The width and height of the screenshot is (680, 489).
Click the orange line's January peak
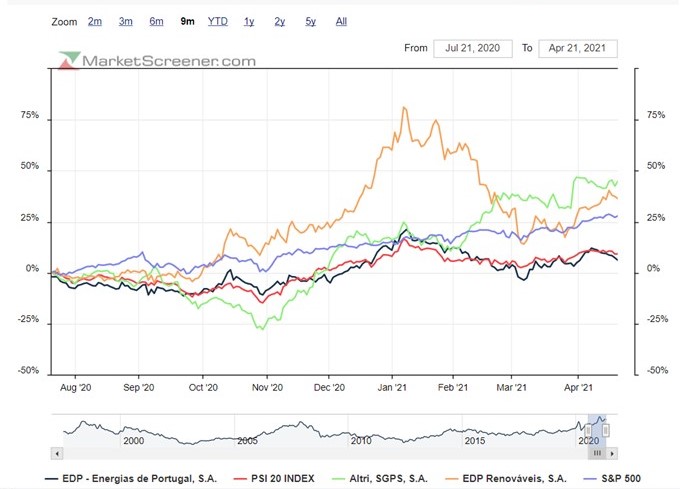click(x=404, y=107)
